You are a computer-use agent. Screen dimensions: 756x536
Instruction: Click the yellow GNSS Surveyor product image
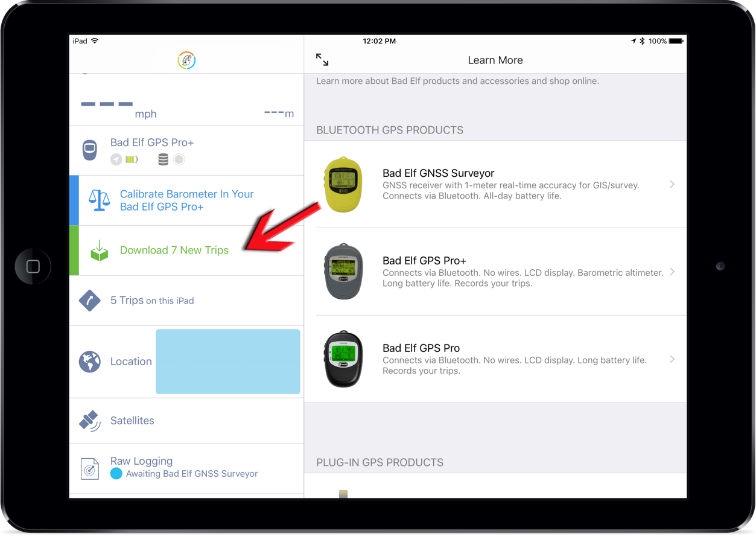point(343,185)
